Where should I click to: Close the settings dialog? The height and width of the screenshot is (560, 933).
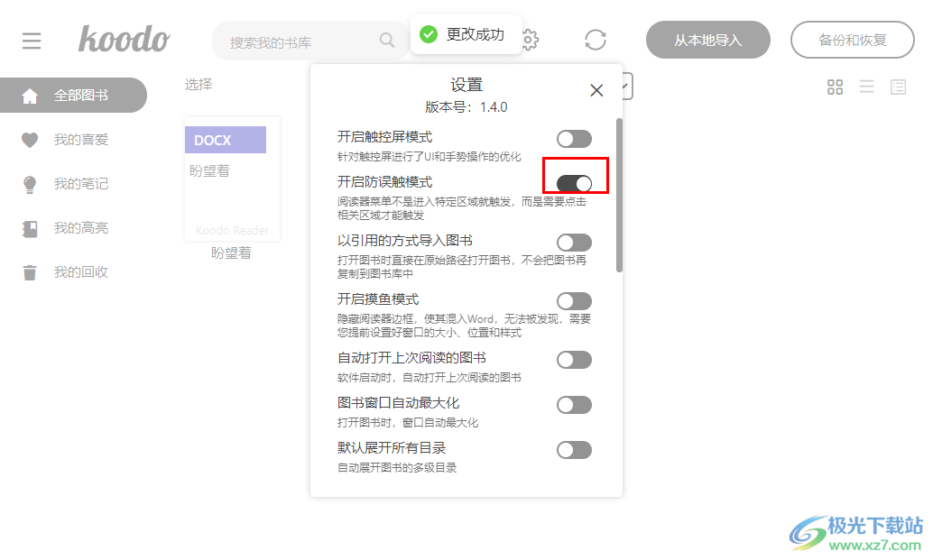pyautogui.click(x=596, y=90)
